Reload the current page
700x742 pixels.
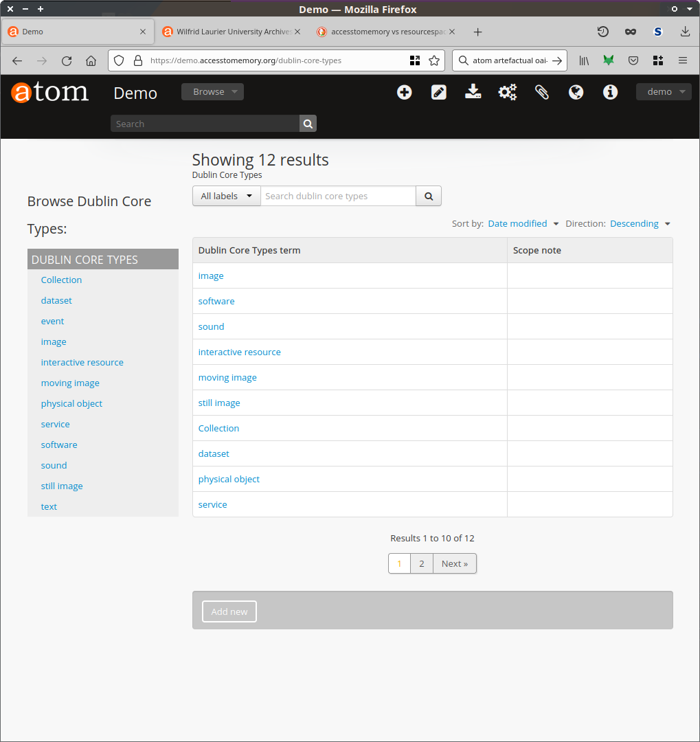67,60
